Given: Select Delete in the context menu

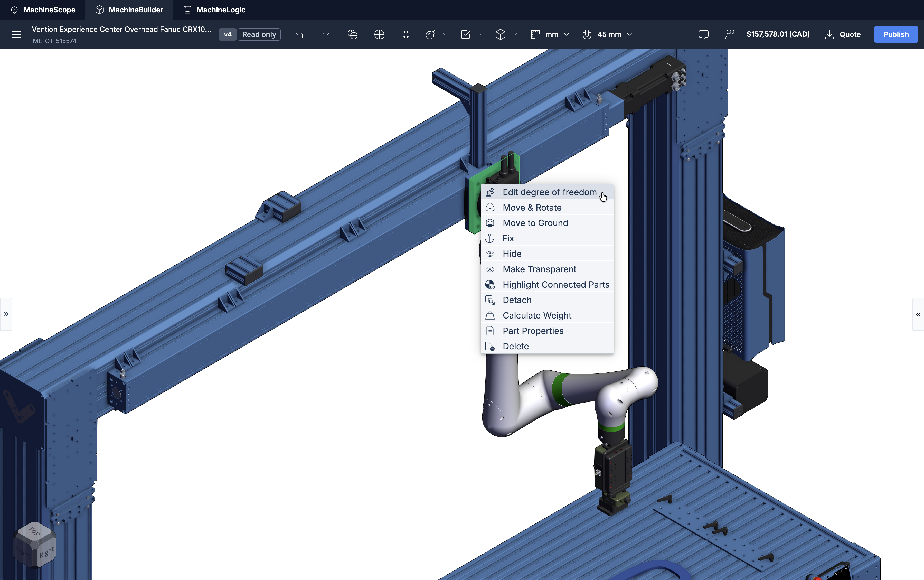Looking at the screenshot, I should pyautogui.click(x=547, y=346).
